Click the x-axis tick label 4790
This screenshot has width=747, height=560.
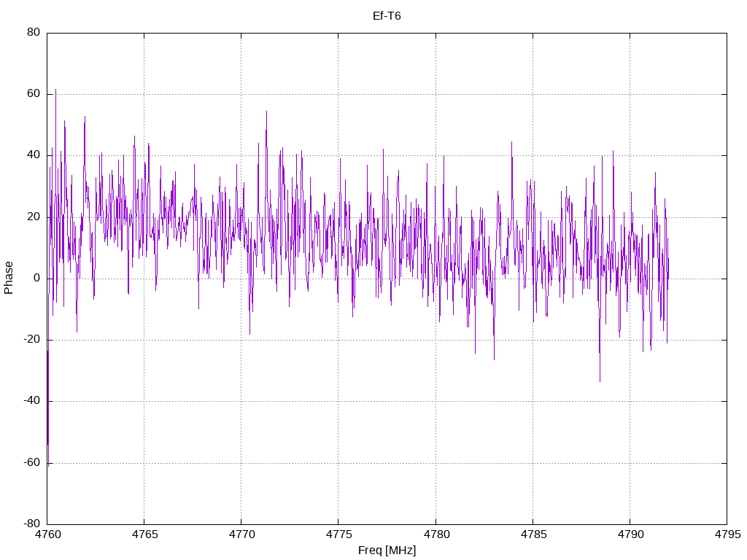630,534
